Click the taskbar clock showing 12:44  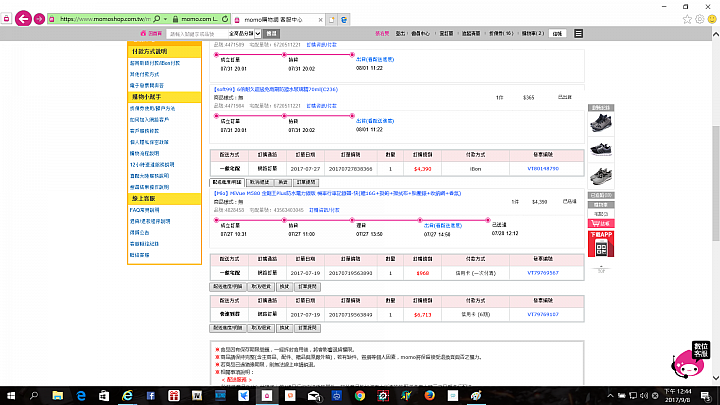(678, 395)
